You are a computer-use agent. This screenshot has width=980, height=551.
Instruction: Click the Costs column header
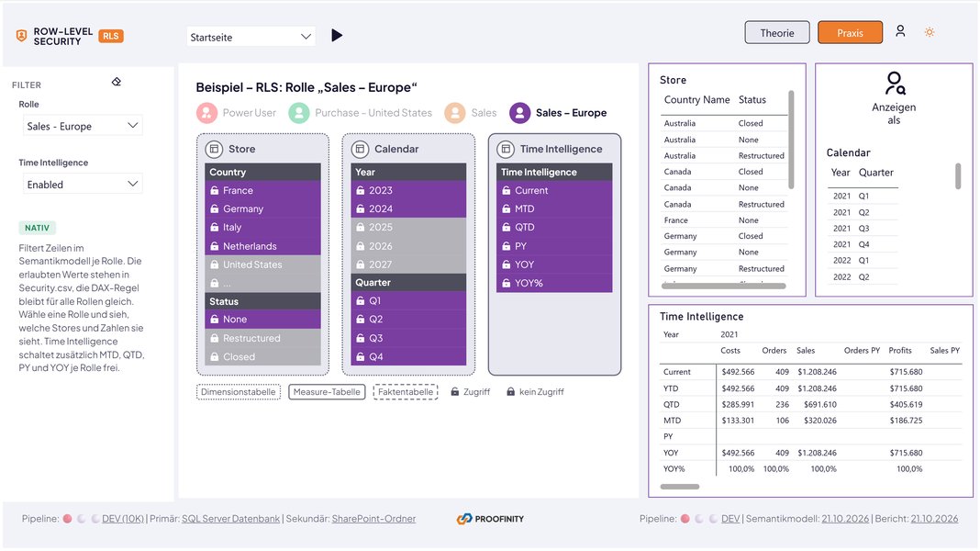click(x=730, y=351)
